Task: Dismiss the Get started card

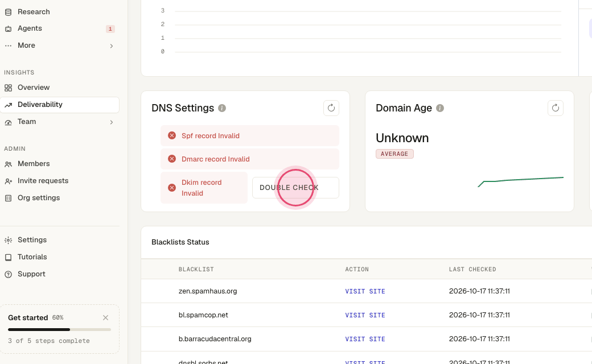Action: (x=106, y=317)
